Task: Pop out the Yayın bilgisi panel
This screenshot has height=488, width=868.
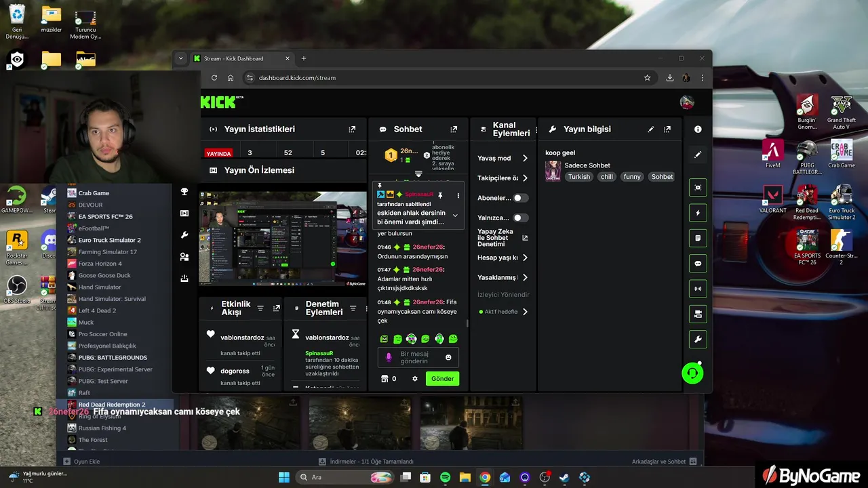Action: coord(667,129)
